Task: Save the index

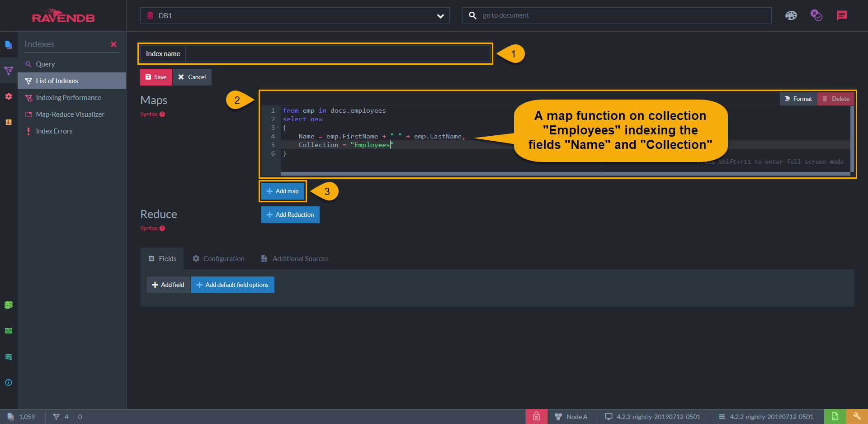Action: pyautogui.click(x=156, y=77)
